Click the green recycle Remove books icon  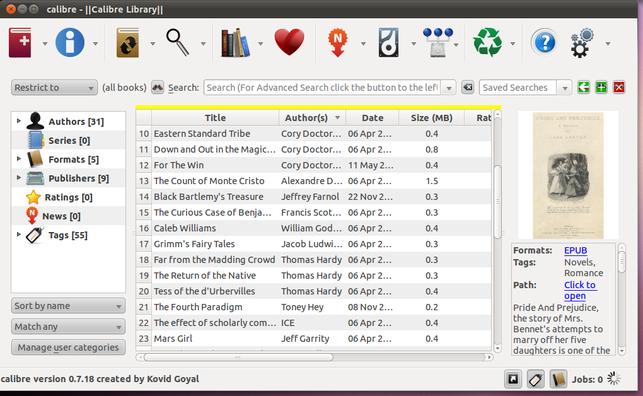point(488,42)
